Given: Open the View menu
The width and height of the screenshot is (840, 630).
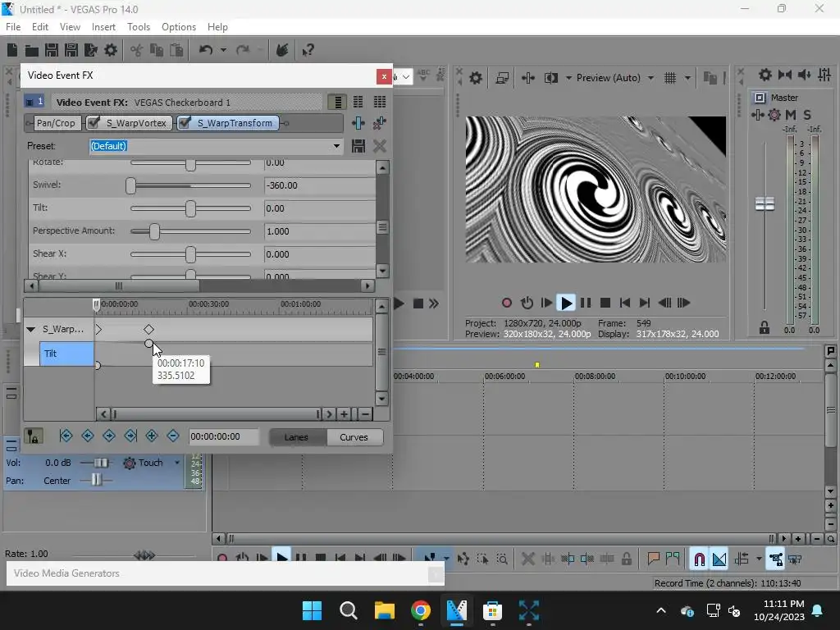Looking at the screenshot, I should pyautogui.click(x=71, y=27).
